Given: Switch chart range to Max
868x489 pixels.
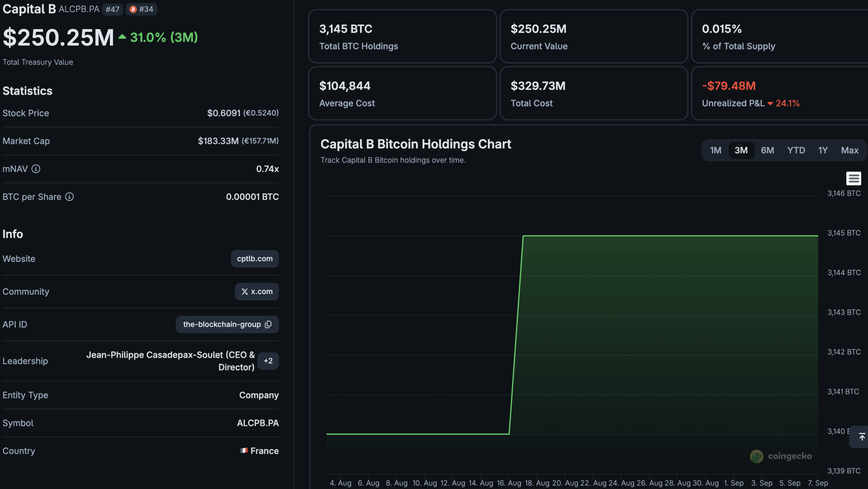Looking at the screenshot, I should (x=850, y=150).
